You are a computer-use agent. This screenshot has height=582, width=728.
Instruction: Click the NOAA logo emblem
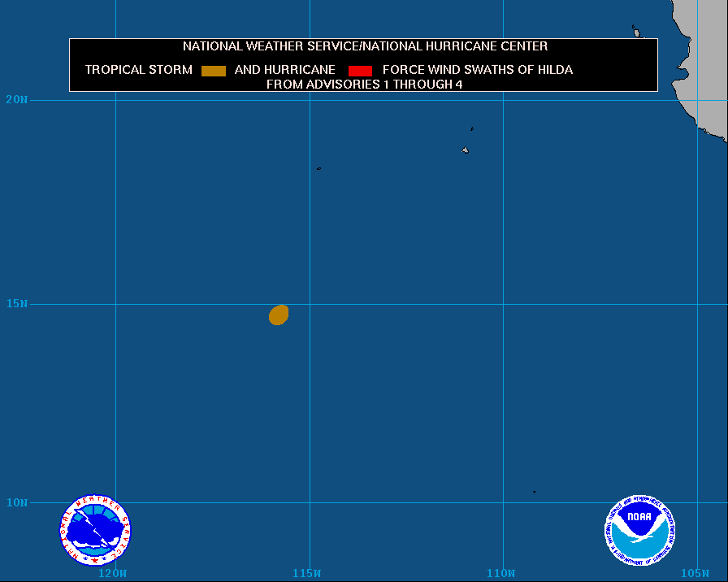639,530
